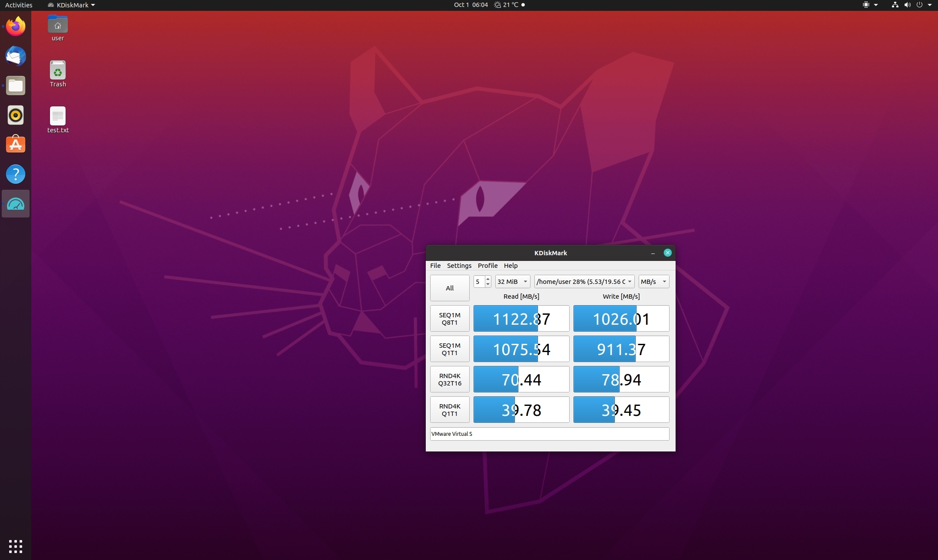Change the MB/s unit dropdown
The image size is (938, 560).
(653, 281)
